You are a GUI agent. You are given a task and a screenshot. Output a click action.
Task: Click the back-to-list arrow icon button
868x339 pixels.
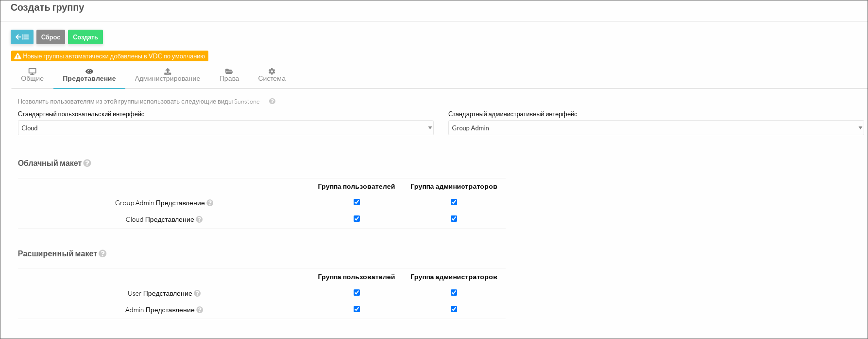[x=22, y=37]
